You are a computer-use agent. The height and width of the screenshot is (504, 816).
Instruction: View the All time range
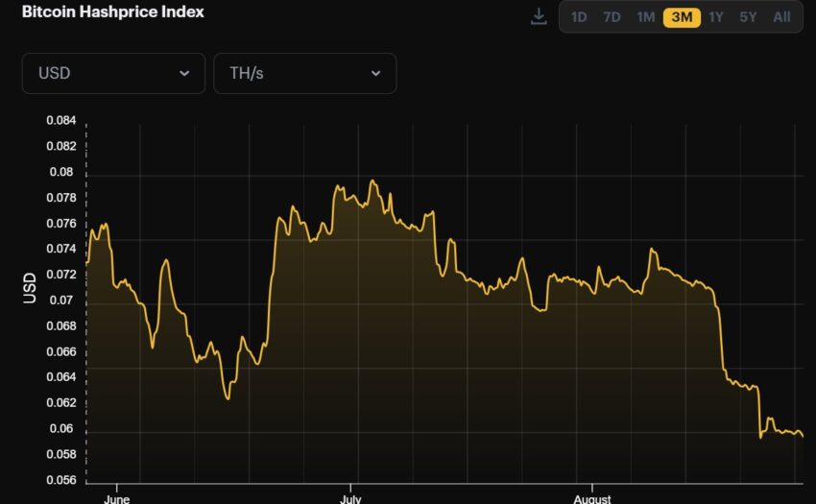[782, 17]
